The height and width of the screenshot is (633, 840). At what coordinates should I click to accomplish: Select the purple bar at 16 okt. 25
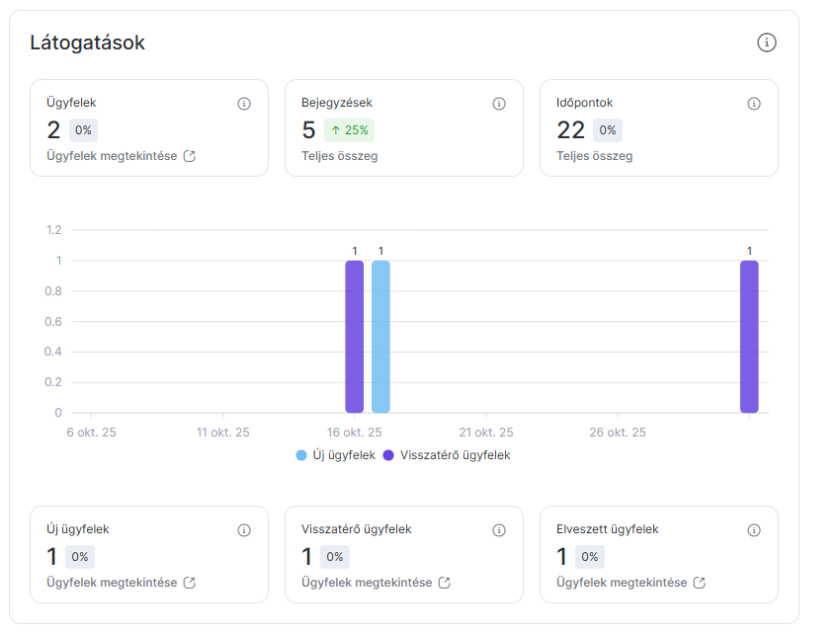354,337
